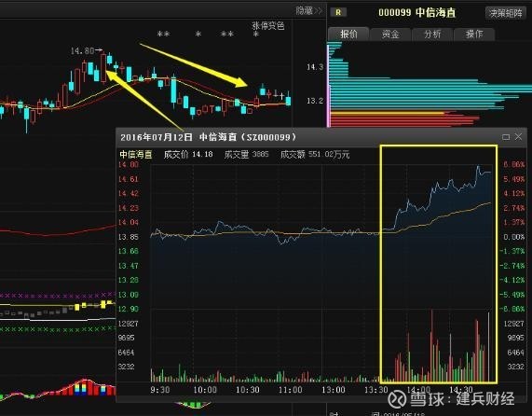
Task: Click the 0.00% percent axis label
Action: tap(514, 237)
